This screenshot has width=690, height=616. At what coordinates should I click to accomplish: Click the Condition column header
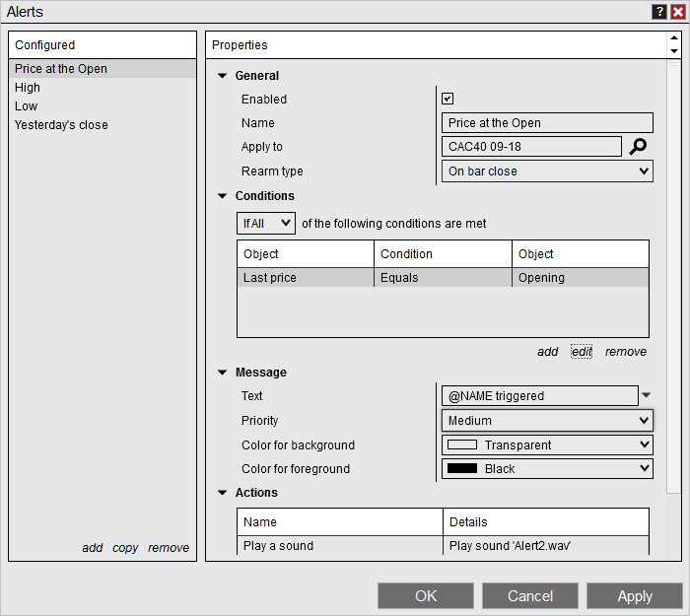tap(443, 254)
